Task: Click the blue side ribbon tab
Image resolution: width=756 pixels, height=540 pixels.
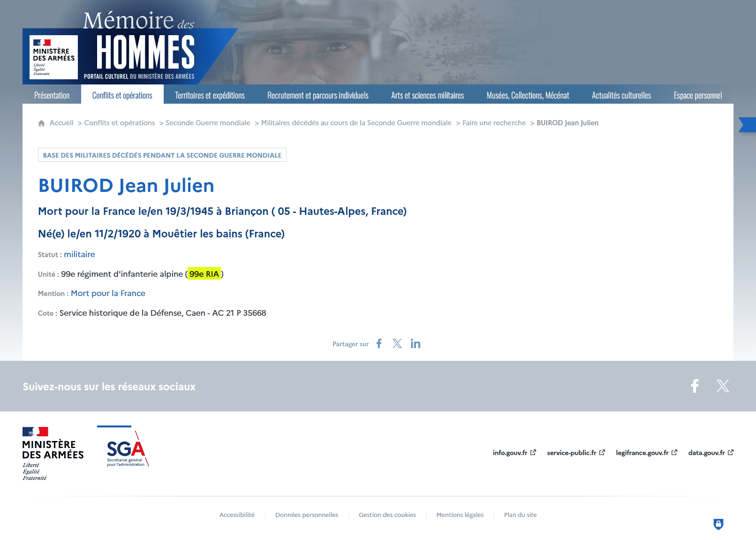Action: pyautogui.click(x=748, y=125)
